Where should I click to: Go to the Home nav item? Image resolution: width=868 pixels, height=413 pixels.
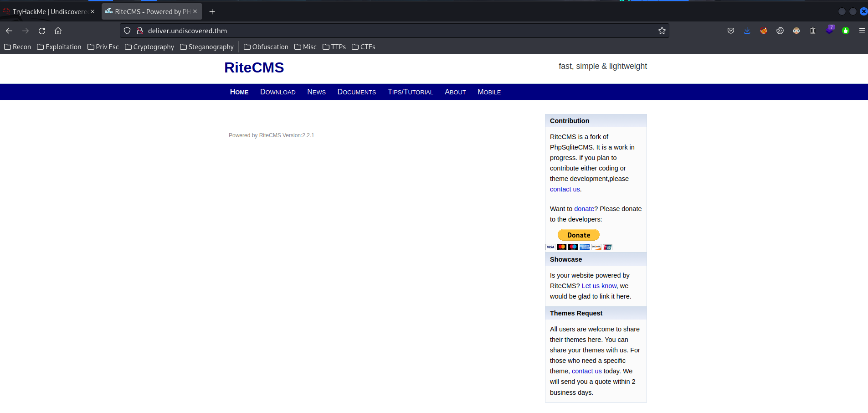click(x=239, y=92)
